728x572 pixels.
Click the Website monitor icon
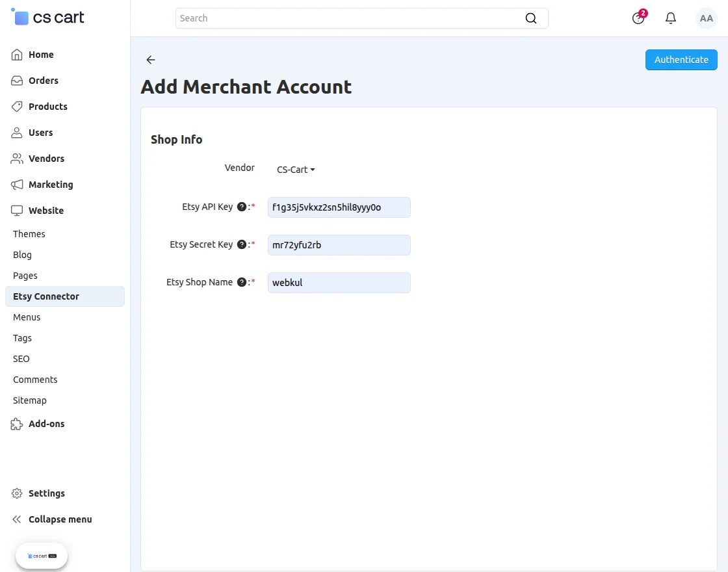pyautogui.click(x=17, y=211)
